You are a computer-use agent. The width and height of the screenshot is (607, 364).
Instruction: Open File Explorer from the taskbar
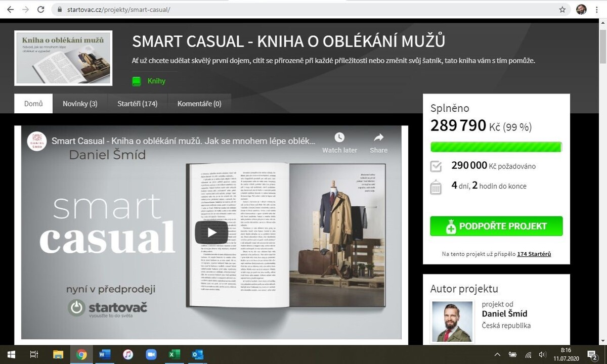click(58, 354)
